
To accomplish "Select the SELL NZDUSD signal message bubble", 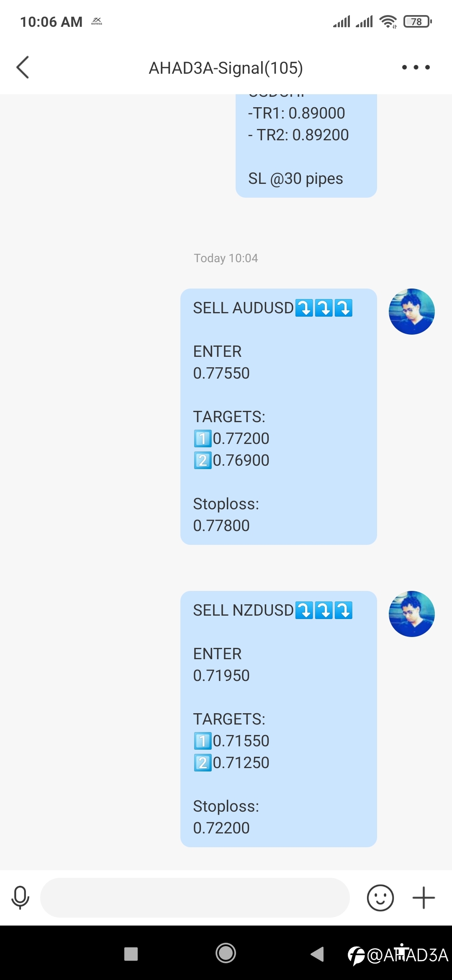I will click(279, 719).
